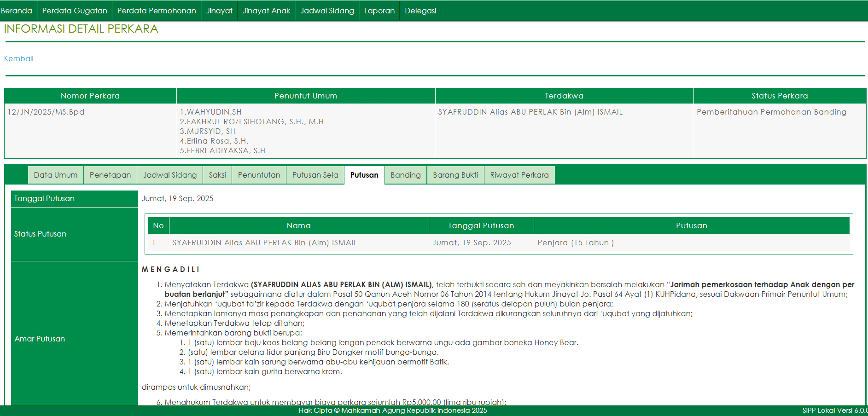Click the SIPP Lokal Versi footer text
The width and height of the screenshot is (868, 416).
click(834, 410)
